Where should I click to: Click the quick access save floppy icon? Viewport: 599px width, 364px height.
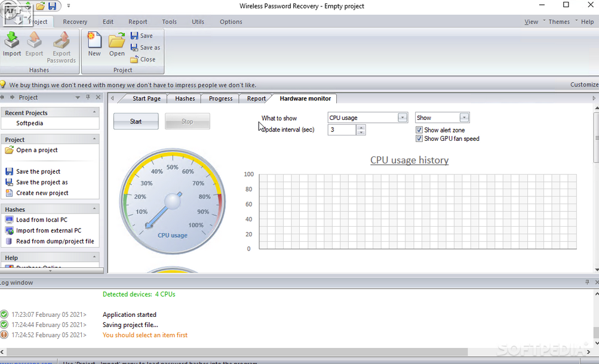[53, 6]
